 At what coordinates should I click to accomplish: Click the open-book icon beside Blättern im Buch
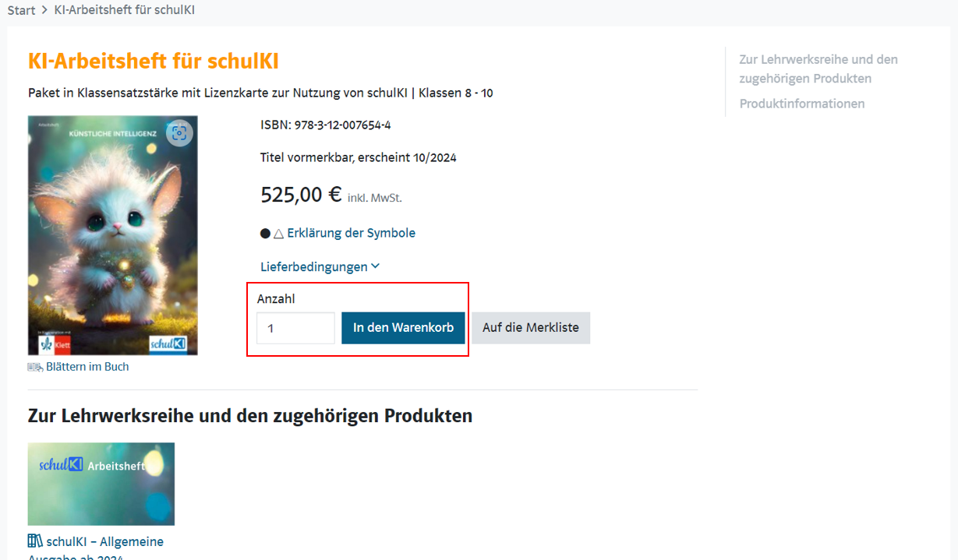[x=35, y=367]
